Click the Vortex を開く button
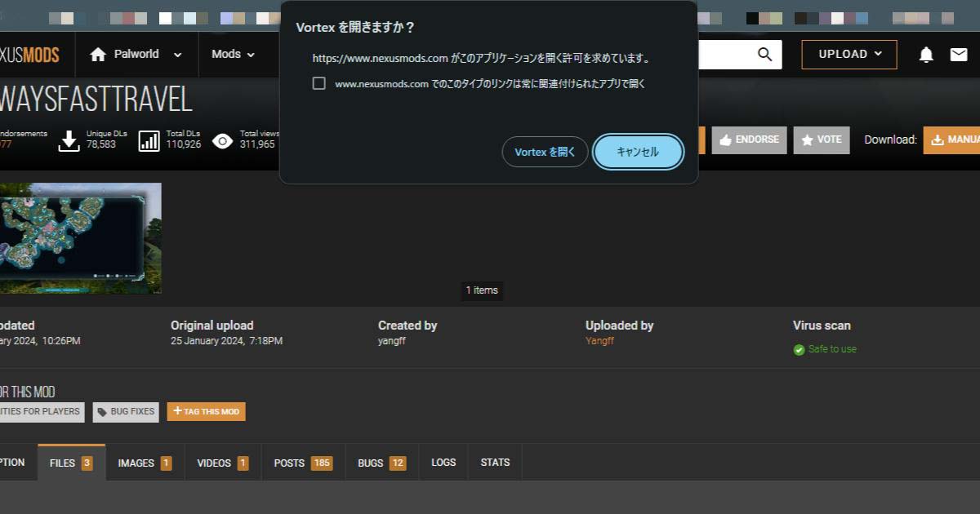Image resolution: width=980 pixels, height=514 pixels. (x=545, y=152)
